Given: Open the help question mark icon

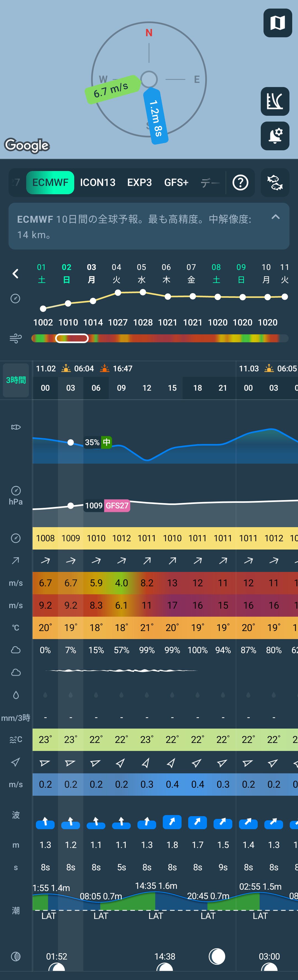Looking at the screenshot, I should click(240, 183).
